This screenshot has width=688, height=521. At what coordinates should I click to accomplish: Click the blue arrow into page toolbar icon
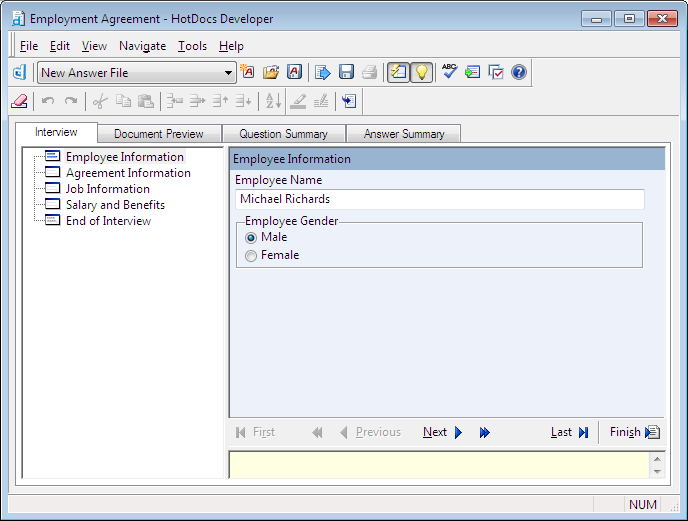(349, 101)
